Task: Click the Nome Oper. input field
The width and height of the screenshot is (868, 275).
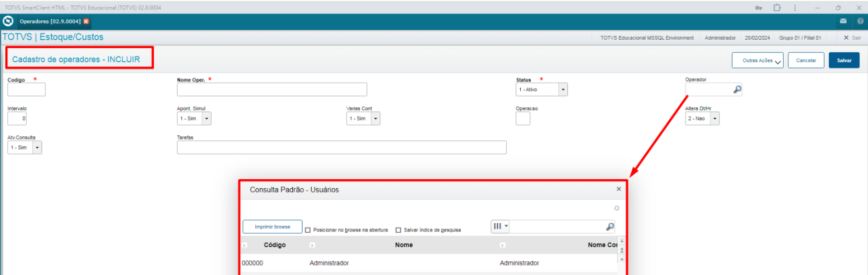Action: 272,89
